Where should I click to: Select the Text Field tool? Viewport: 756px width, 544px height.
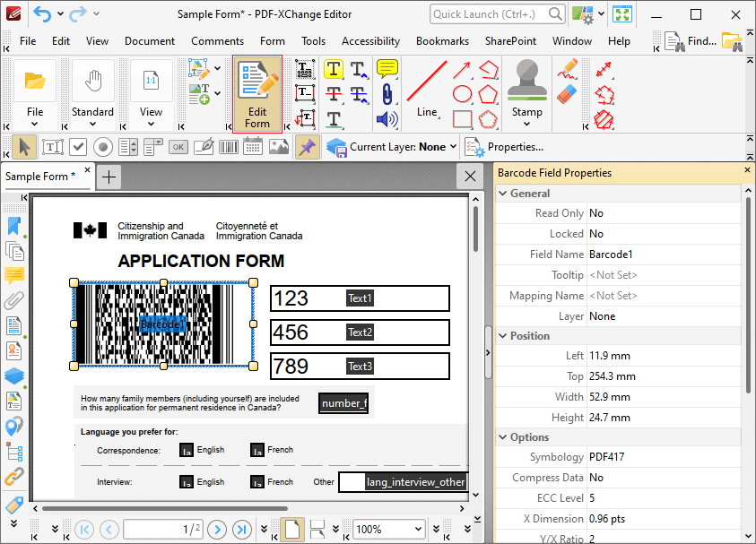(x=53, y=147)
